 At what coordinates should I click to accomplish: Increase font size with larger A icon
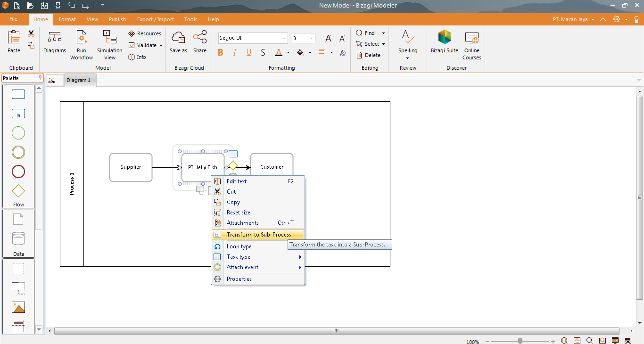(329, 39)
